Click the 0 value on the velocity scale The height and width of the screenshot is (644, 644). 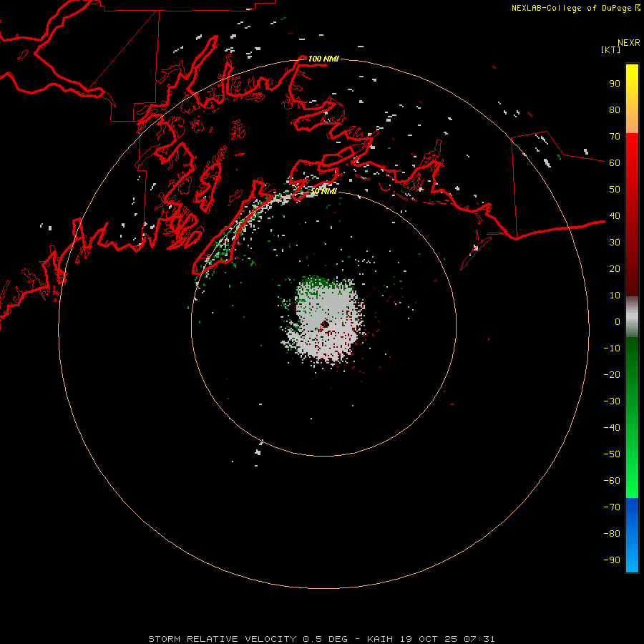click(x=618, y=321)
